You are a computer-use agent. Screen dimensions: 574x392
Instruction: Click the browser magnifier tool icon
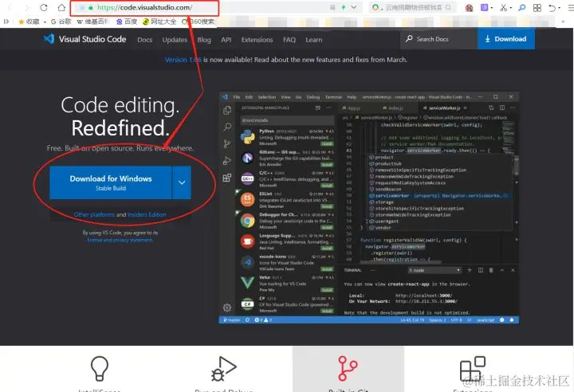(x=522, y=7)
